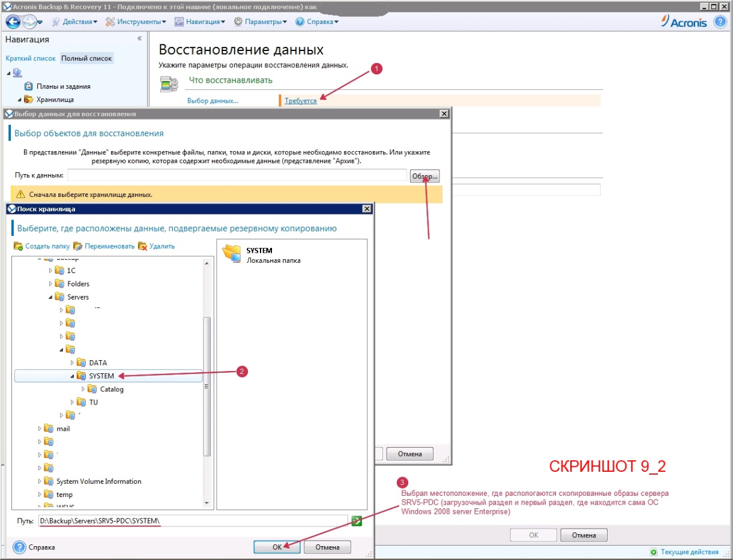Image resolution: width=733 pixels, height=560 pixels.
Task: Select the Folders folder in tree
Action: (78, 284)
